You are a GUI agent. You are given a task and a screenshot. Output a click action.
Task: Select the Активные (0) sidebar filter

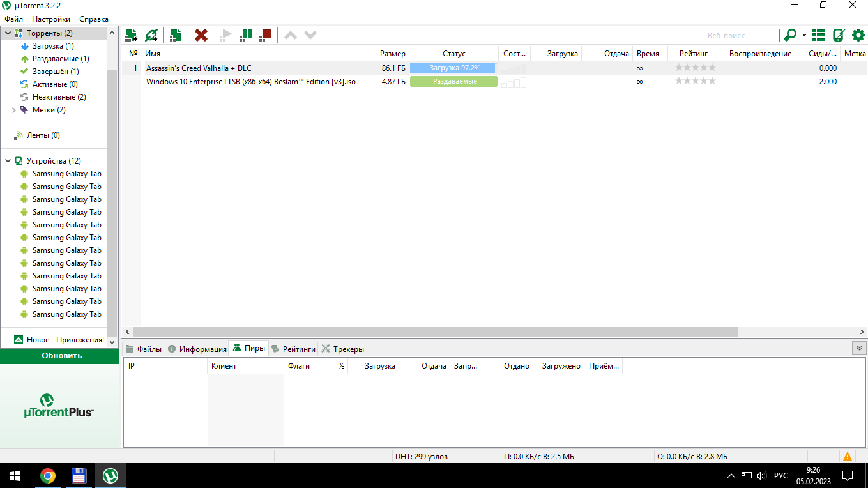[x=55, y=84]
